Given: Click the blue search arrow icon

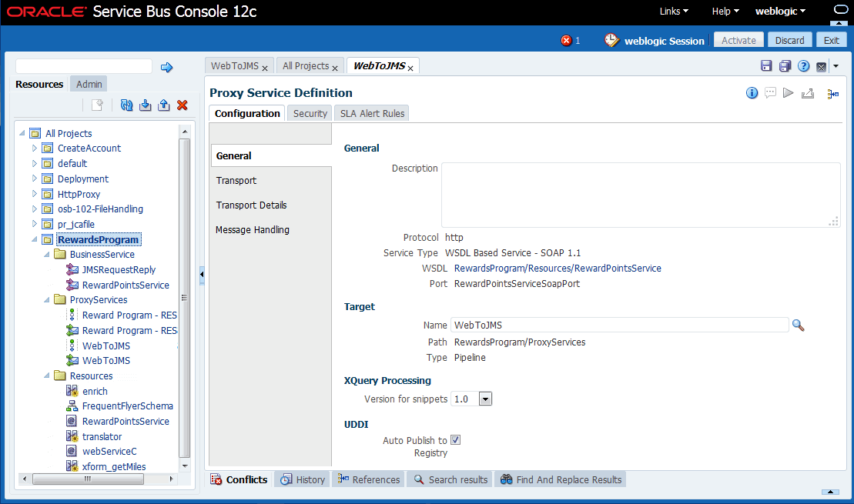Looking at the screenshot, I should 166,68.
